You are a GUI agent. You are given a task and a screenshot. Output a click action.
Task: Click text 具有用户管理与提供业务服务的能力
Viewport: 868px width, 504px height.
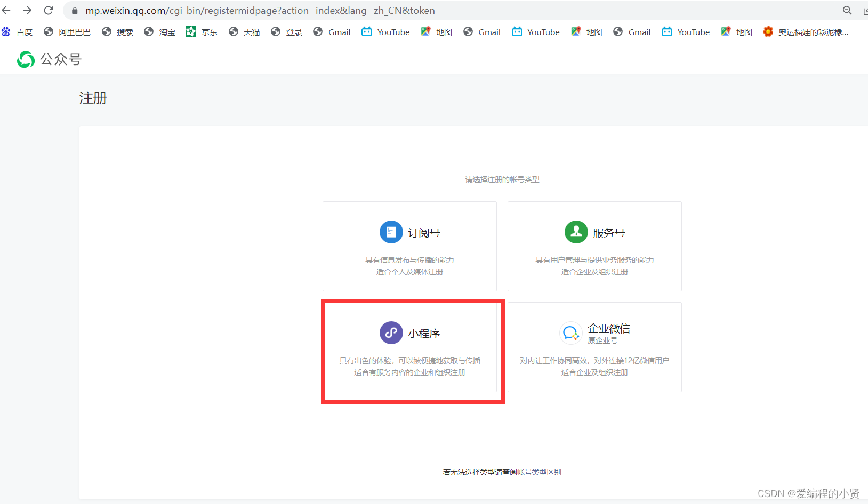(x=594, y=260)
